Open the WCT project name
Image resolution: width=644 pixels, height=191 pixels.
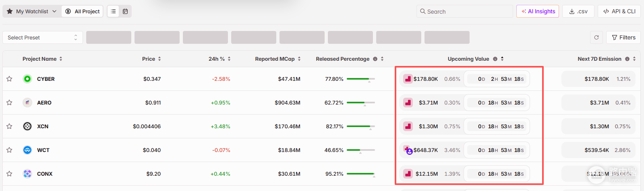43,150
